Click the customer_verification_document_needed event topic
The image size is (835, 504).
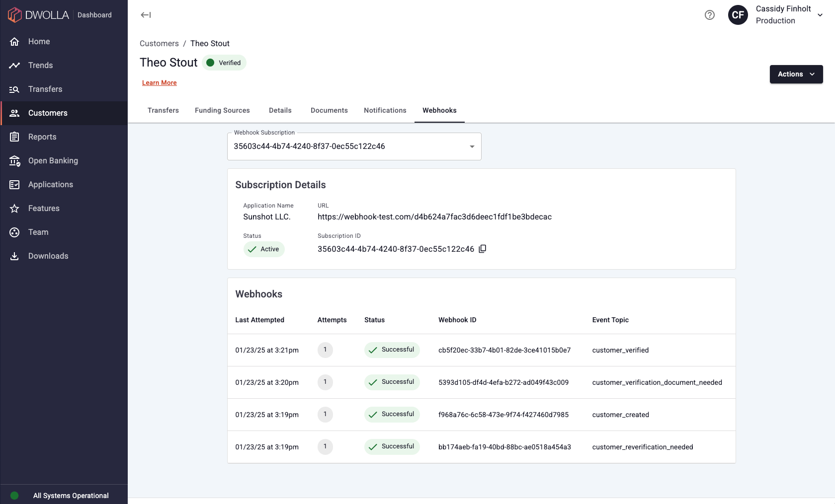click(657, 382)
